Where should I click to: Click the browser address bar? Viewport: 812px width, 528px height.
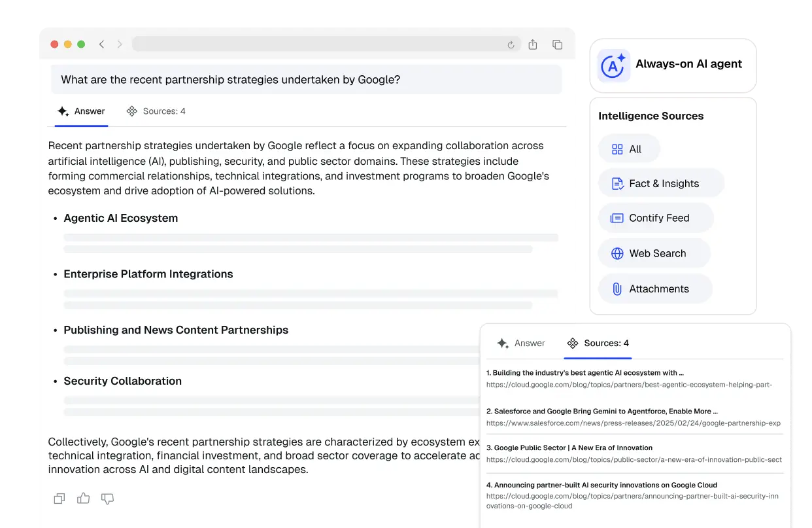[326, 44]
